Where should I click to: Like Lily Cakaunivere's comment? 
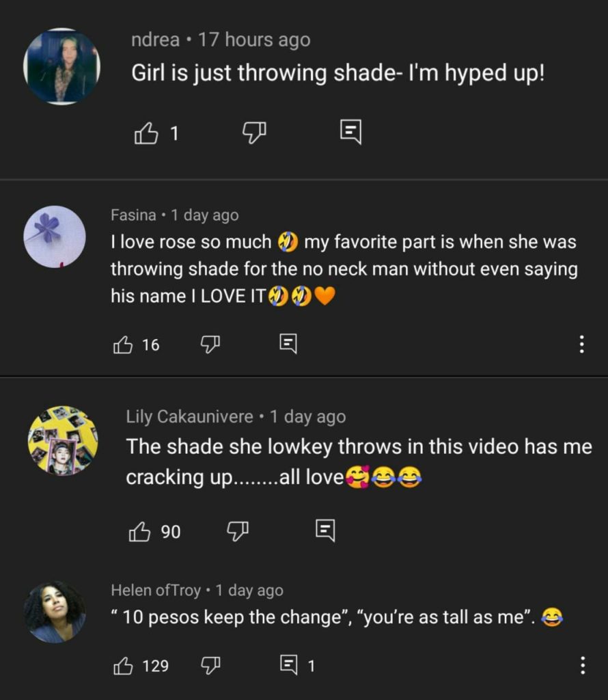click(140, 531)
